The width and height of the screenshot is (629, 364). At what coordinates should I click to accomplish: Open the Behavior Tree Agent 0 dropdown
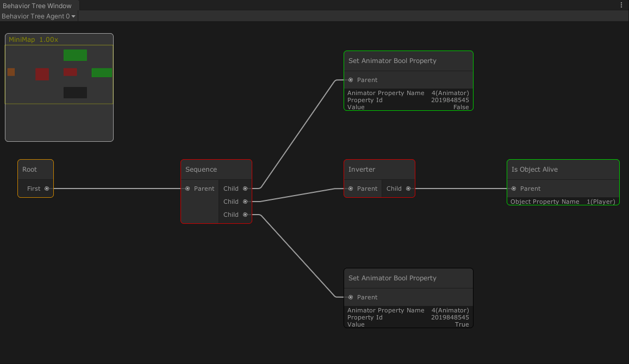click(x=39, y=16)
